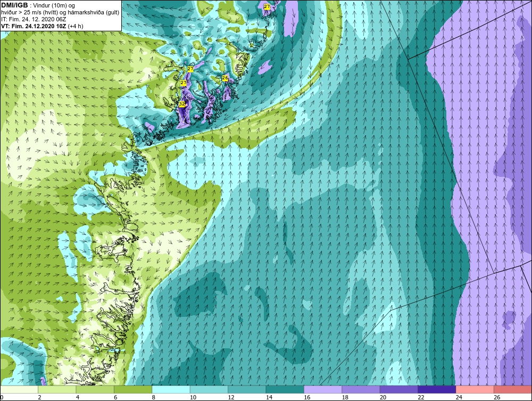Click the '6' value on the wind scale
532x401 pixels.
[x=115, y=397]
